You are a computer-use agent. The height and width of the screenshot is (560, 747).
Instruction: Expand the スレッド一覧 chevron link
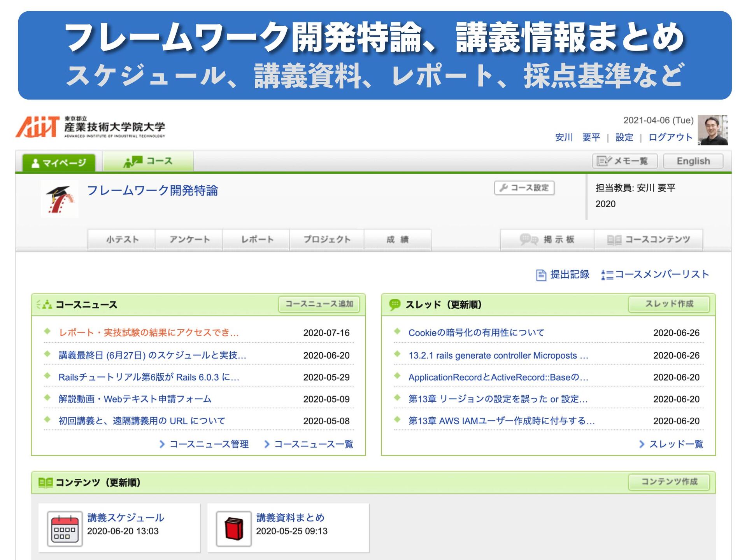672,444
